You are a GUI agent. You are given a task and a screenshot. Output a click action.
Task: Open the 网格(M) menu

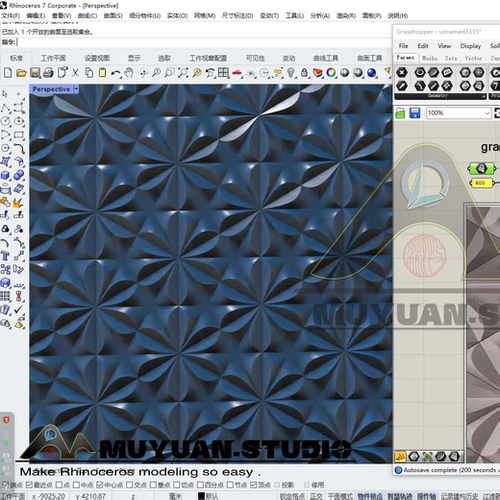(204, 16)
